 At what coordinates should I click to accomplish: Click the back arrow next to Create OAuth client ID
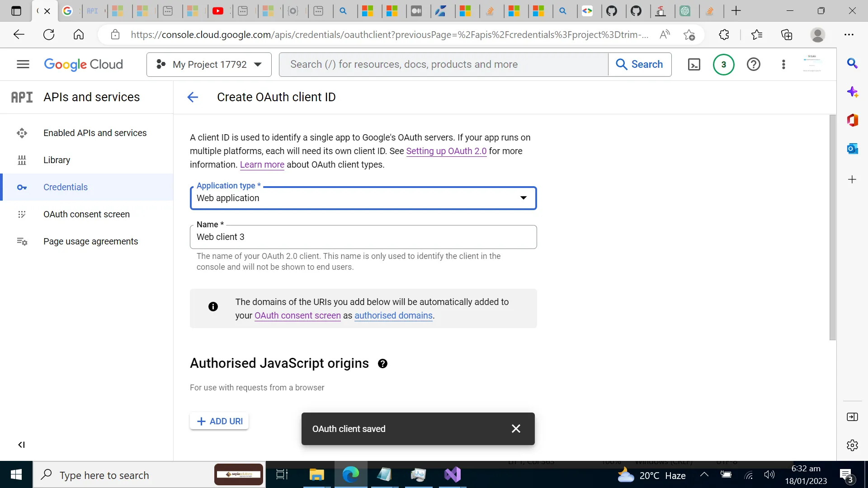[193, 97]
